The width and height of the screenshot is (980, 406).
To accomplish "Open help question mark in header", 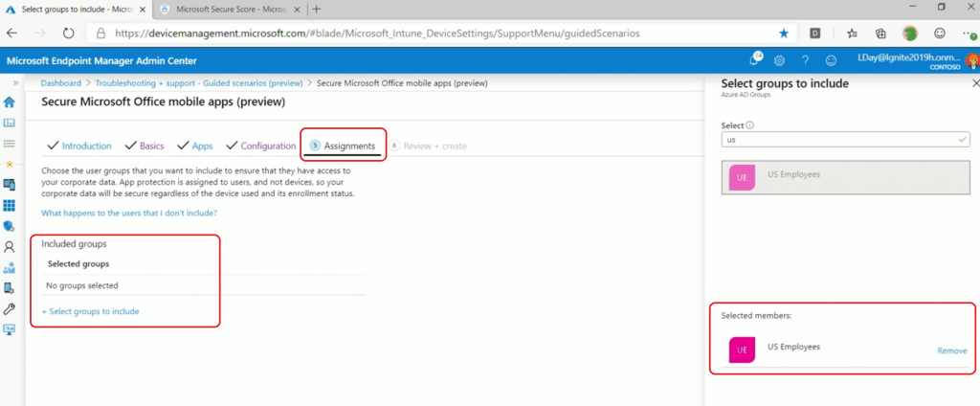I will pos(805,60).
